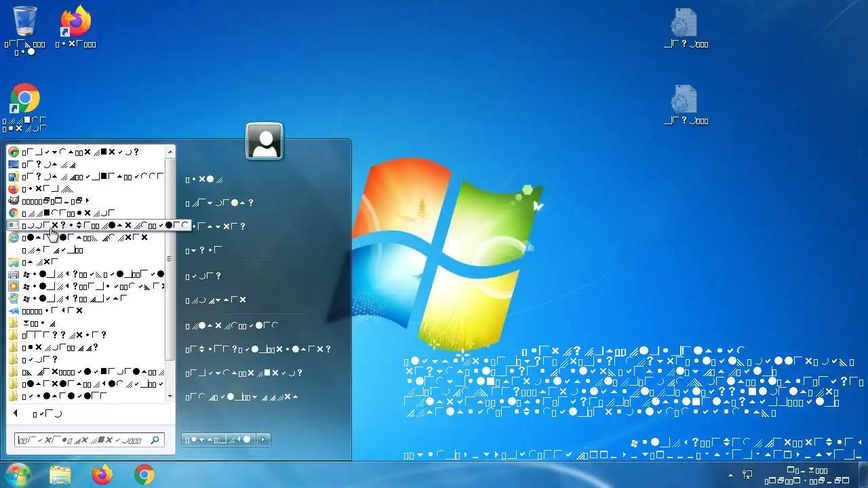The image size is (868, 488).
Task: Open Recycle Bin on the desktop
Action: pyautogui.click(x=25, y=28)
